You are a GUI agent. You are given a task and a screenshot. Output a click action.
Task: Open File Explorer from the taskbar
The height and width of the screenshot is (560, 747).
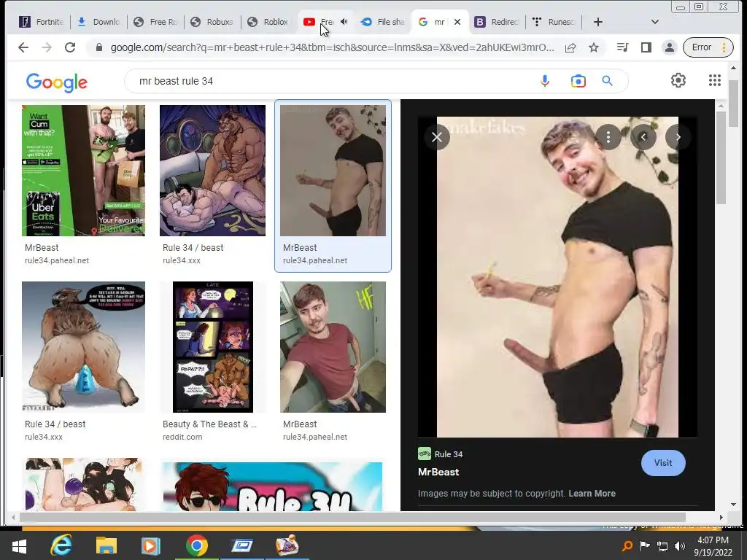tap(107, 545)
